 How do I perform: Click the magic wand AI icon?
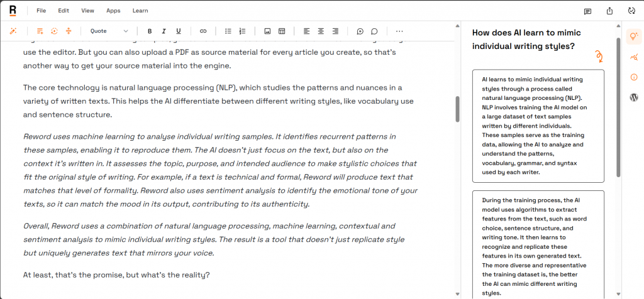(13, 31)
